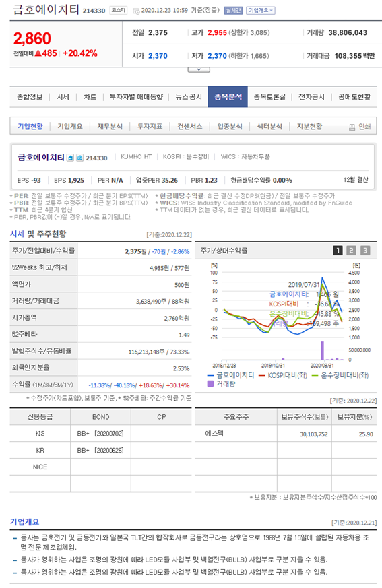This screenshot has width=382, height=588.
Task: Select the 섹터분석 sub-tab
Action: pyautogui.click(x=269, y=127)
